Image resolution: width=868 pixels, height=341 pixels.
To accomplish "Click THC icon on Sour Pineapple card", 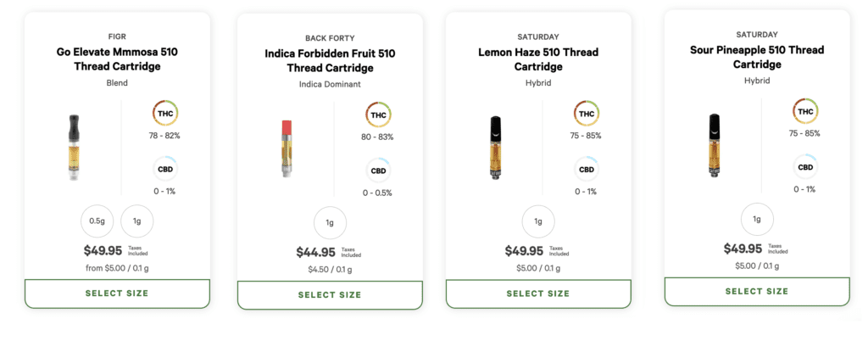I will [x=805, y=110].
